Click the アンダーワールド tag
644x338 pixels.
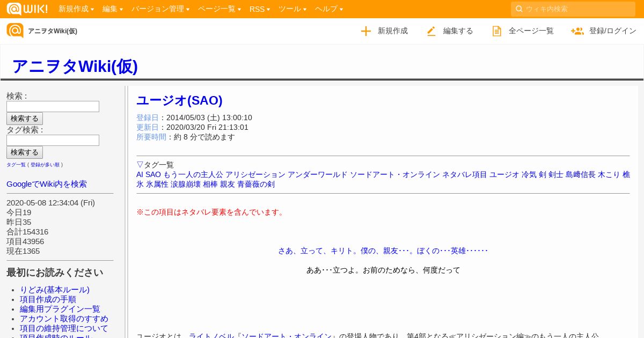click(x=318, y=174)
